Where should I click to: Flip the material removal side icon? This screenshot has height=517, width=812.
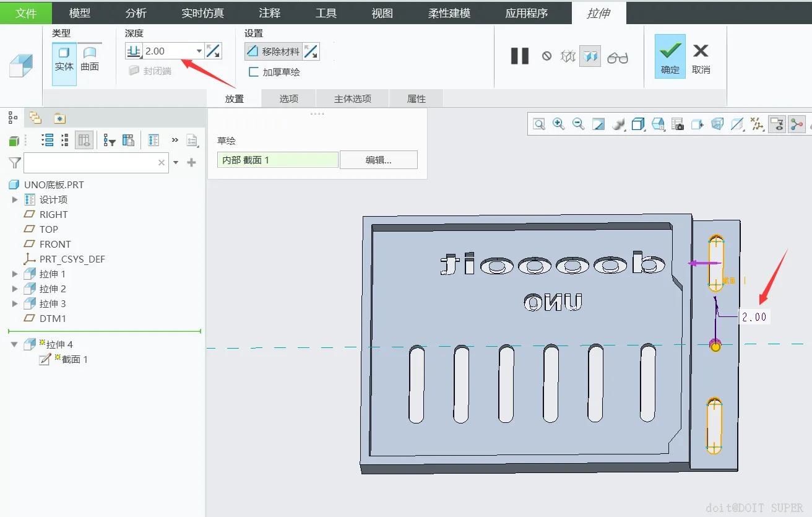pyautogui.click(x=311, y=51)
